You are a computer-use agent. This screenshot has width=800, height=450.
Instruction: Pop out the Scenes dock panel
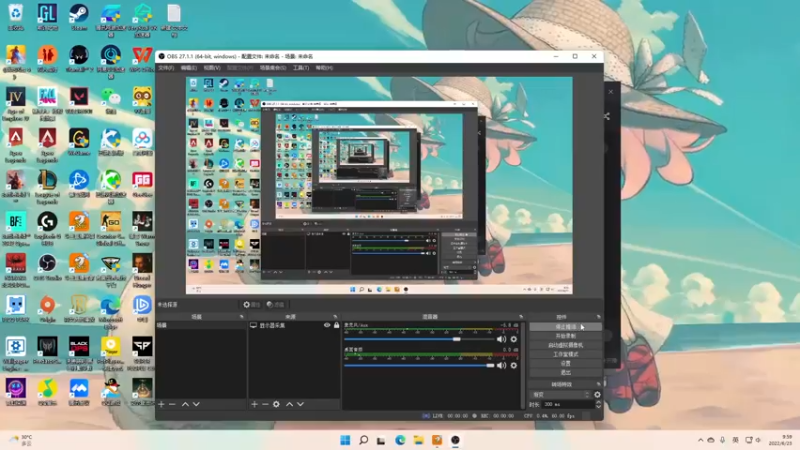[x=242, y=317]
